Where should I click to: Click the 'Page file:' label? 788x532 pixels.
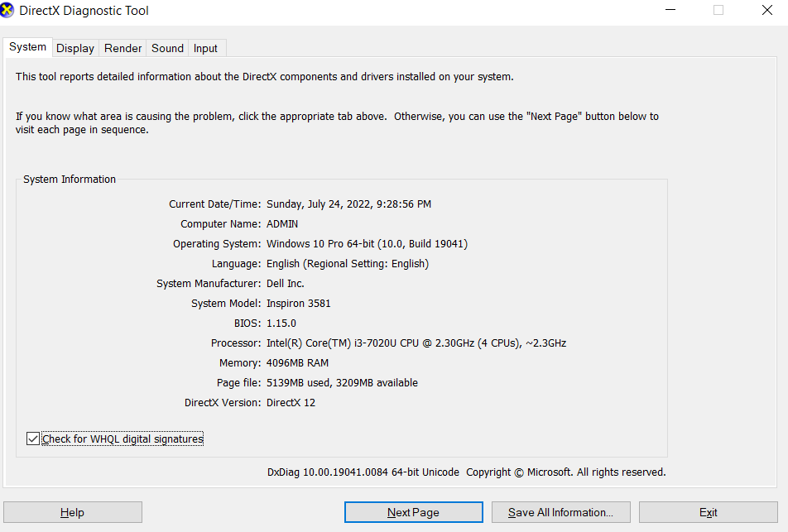239,383
